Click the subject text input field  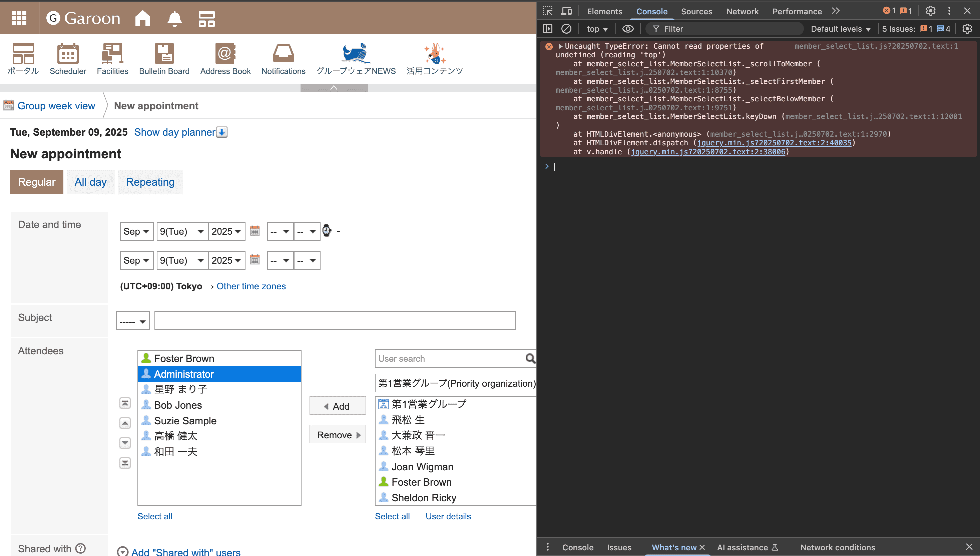335,321
